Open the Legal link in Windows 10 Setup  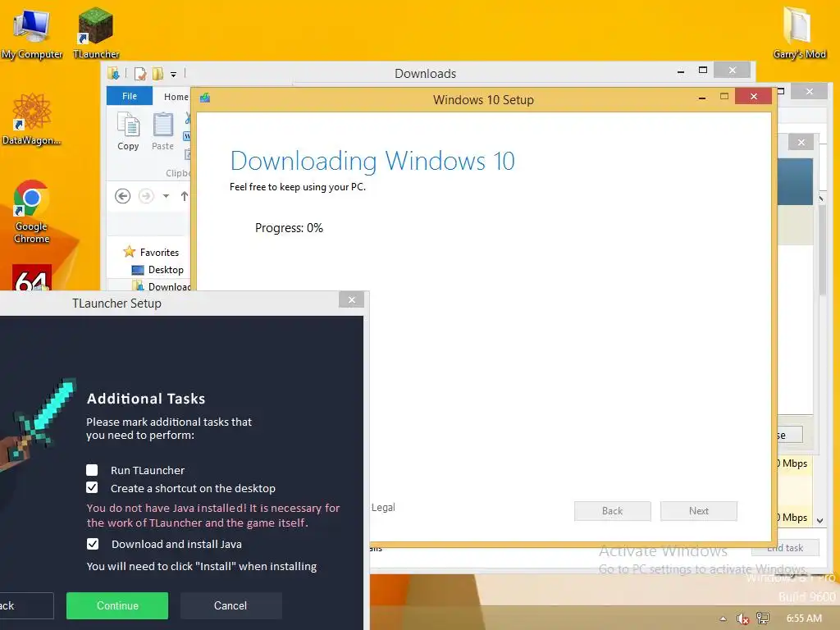(384, 507)
